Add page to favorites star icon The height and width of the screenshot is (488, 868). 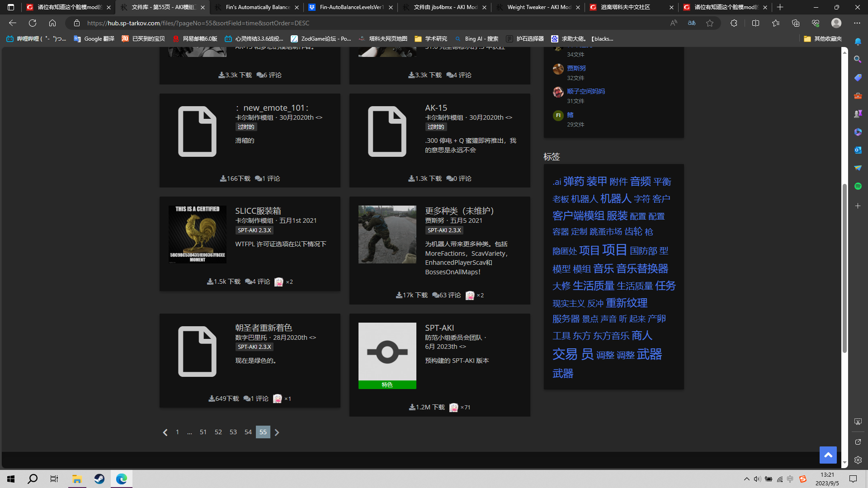click(x=710, y=23)
